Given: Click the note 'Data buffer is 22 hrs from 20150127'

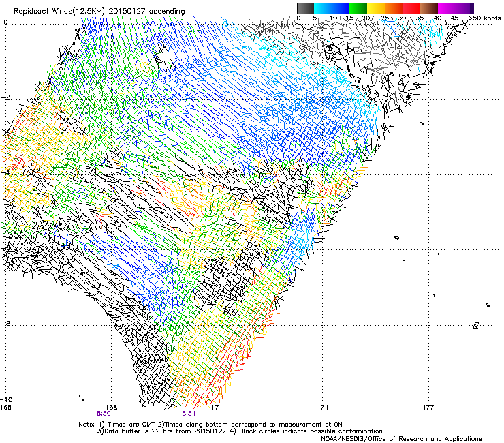Looking at the screenshot, I should [x=166, y=431].
